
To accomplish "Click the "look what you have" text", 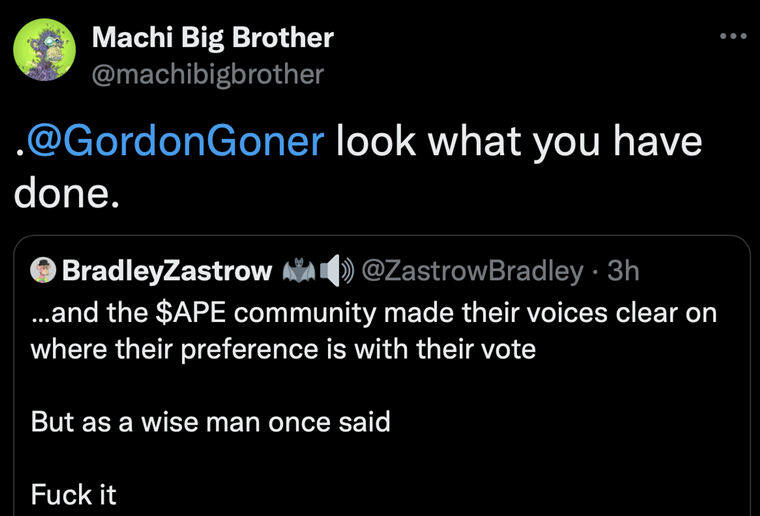I will tap(519, 141).
